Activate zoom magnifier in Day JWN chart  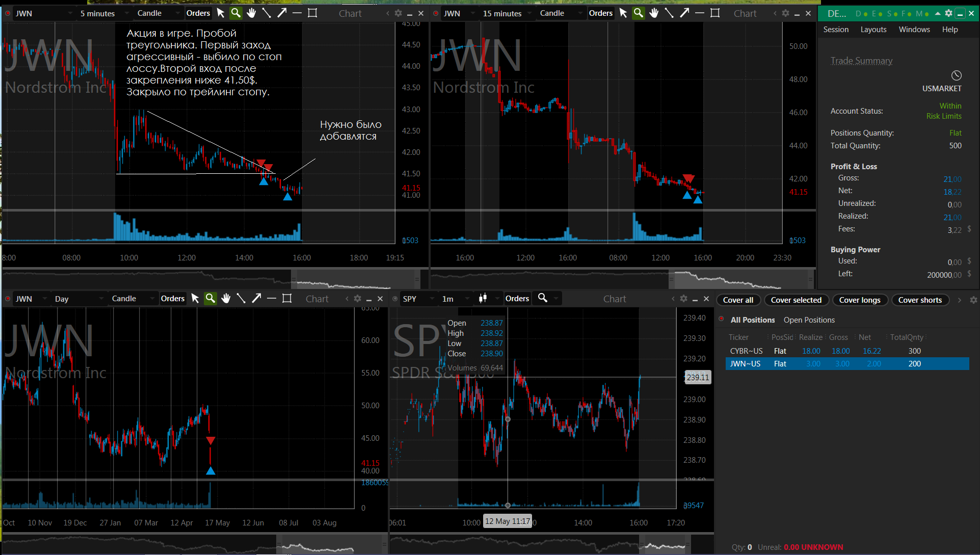(210, 299)
